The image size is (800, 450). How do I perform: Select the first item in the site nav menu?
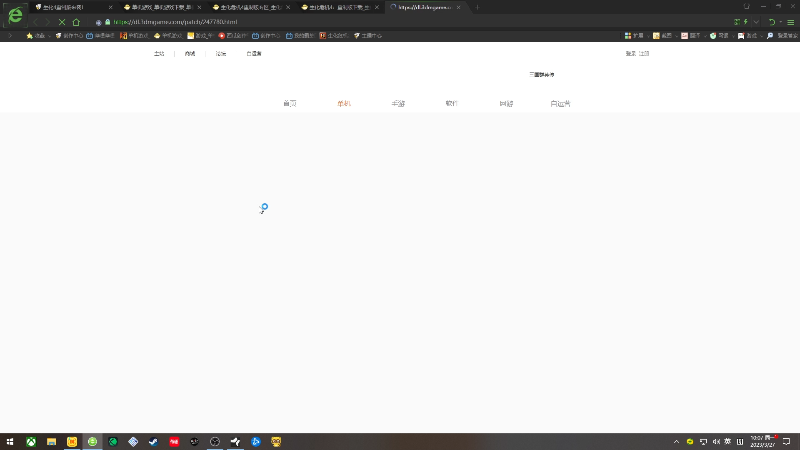[x=290, y=104]
